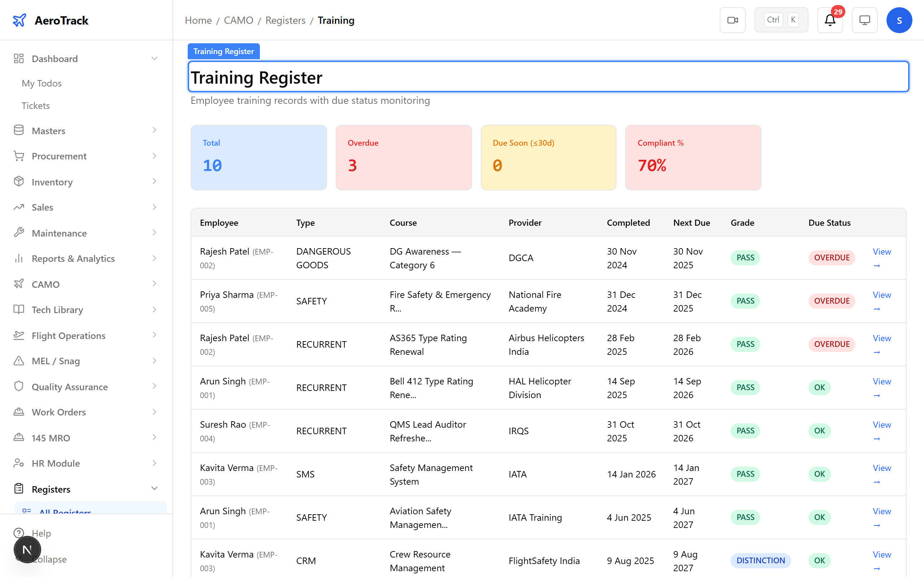The width and height of the screenshot is (924, 577).
Task: Select the MEL / Snag warning icon
Action: click(x=19, y=361)
